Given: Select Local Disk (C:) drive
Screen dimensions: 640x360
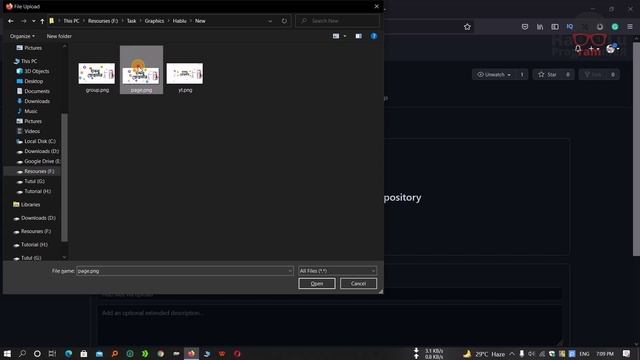Looking at the screenshot, I should click(x=40, y=141).
